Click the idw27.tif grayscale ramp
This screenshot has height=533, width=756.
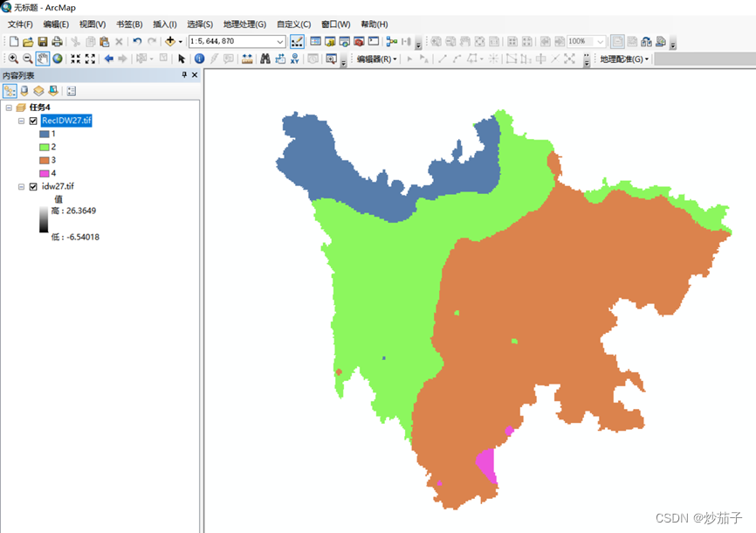pos(44,220)
